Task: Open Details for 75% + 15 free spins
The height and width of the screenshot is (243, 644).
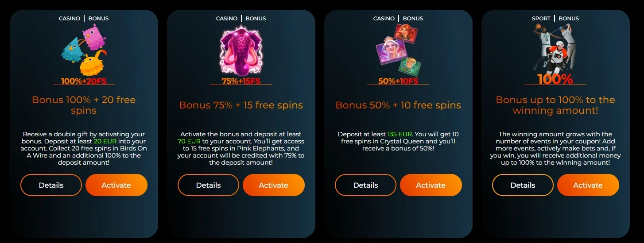Action: click(208, 185)
